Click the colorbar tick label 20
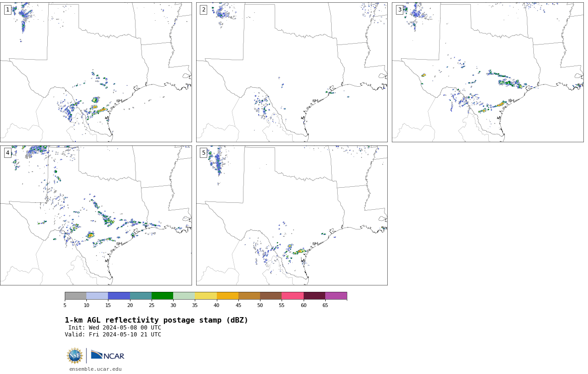 (x=130, y=306)
